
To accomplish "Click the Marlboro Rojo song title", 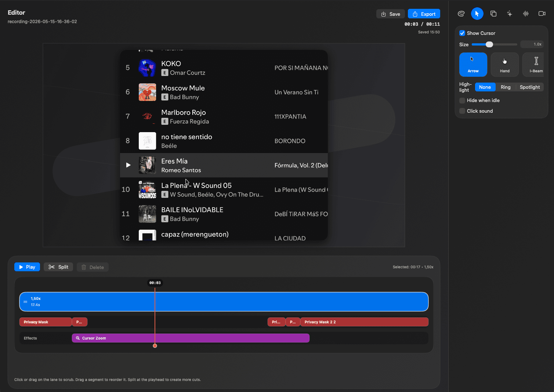I will 184,112.
